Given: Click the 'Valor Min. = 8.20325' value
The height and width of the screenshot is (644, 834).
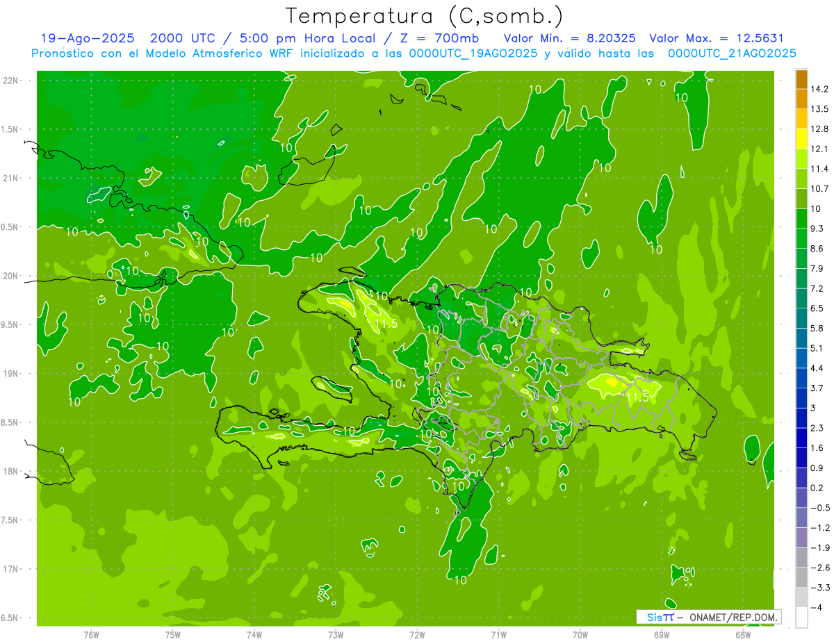Looking at the screenshot, I should tap(569, 39).
